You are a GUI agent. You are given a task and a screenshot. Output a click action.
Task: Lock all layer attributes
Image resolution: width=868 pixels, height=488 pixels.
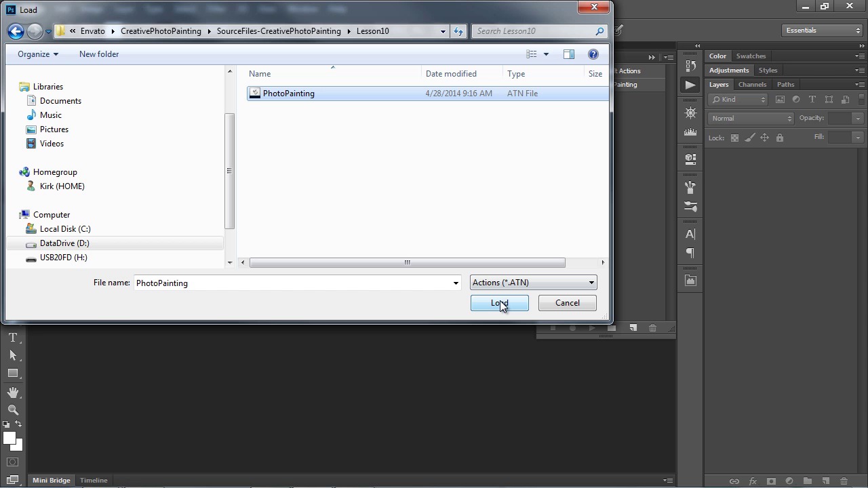(x=780, y=138)
